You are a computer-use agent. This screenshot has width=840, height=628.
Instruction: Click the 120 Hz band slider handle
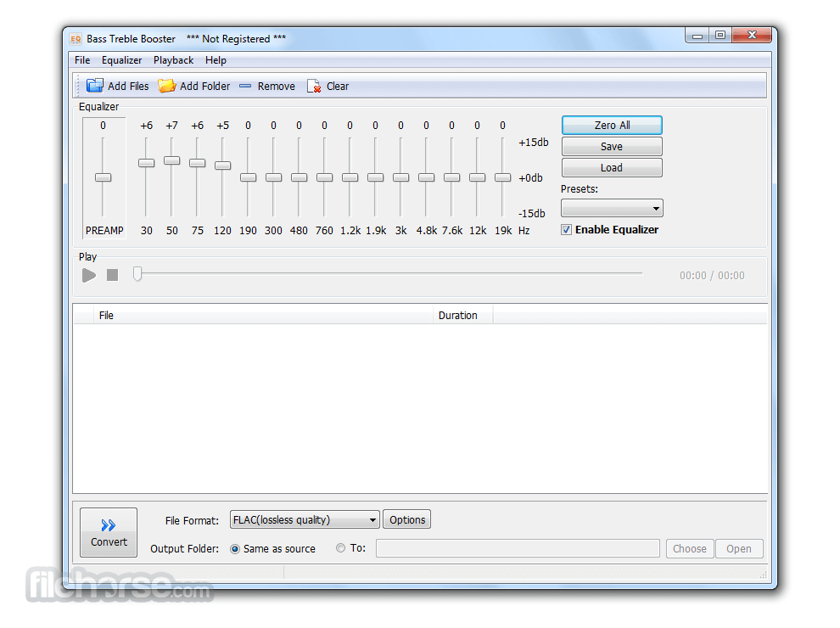[x=223, y=165]
